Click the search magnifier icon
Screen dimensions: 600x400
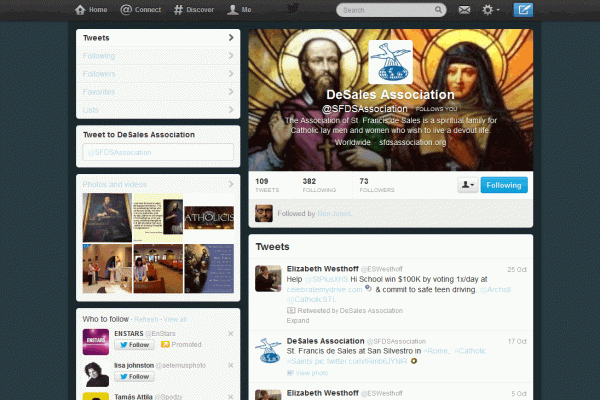tap(438, 10)
